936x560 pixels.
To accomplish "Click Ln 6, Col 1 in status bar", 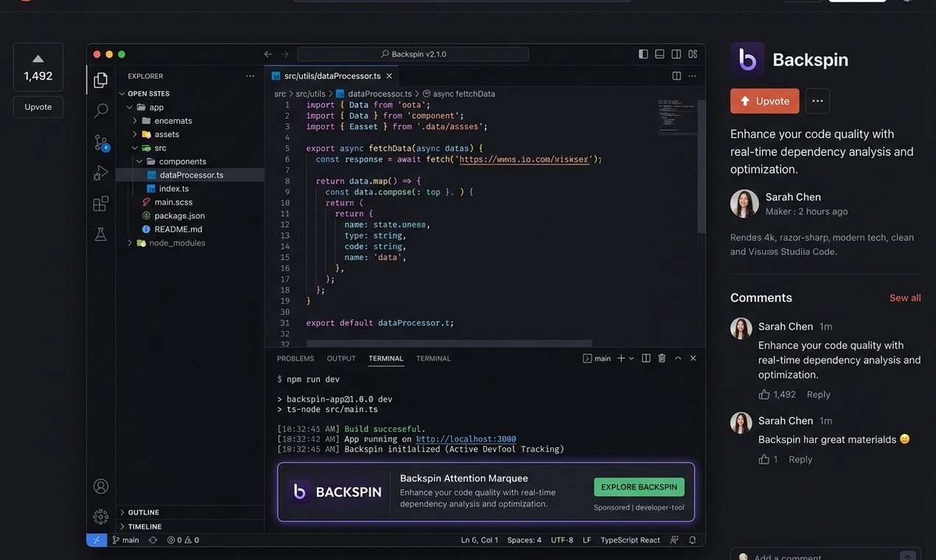I will 480,540.
